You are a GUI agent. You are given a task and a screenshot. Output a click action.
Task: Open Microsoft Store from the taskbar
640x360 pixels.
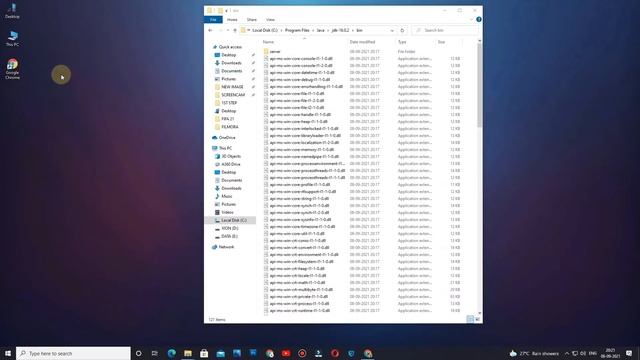click(x=204, y=353)
